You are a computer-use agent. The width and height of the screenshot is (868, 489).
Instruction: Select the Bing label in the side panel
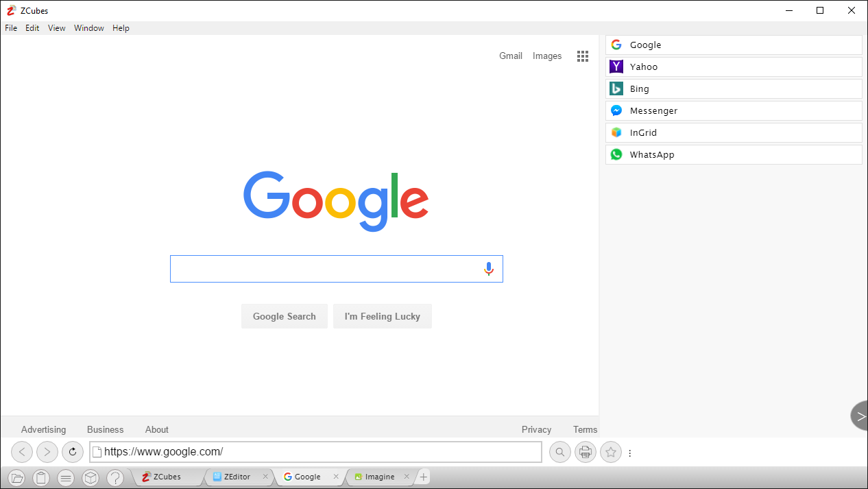640,88
